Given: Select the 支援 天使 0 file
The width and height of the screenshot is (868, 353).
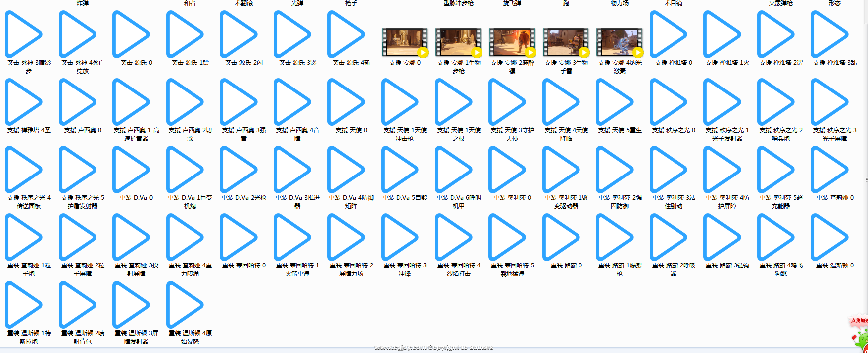Looking at the screenshot, I should pyautogui.click(x=346, y=102).
